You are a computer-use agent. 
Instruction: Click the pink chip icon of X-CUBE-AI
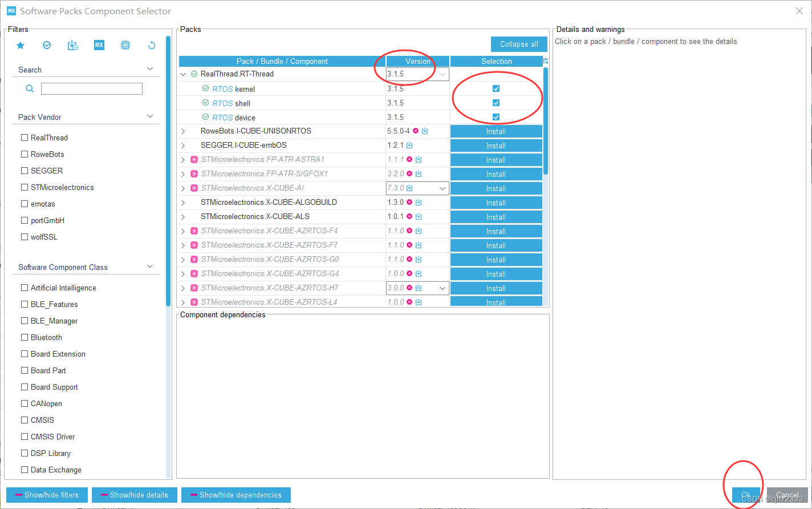point(194,188)
